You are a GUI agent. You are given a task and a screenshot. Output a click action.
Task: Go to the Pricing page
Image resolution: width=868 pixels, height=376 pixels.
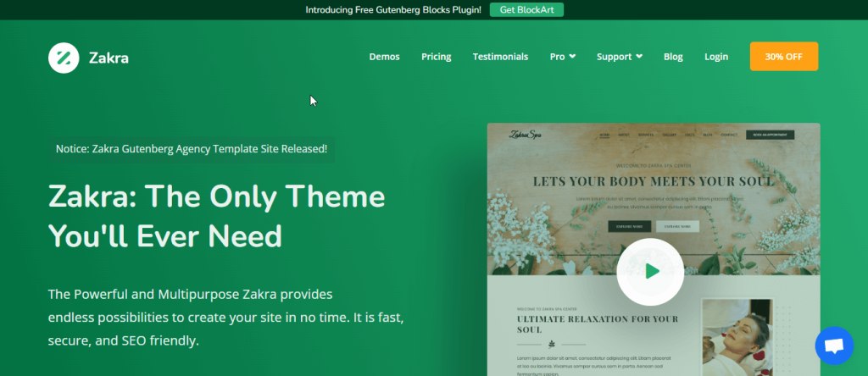coord(437,57)
